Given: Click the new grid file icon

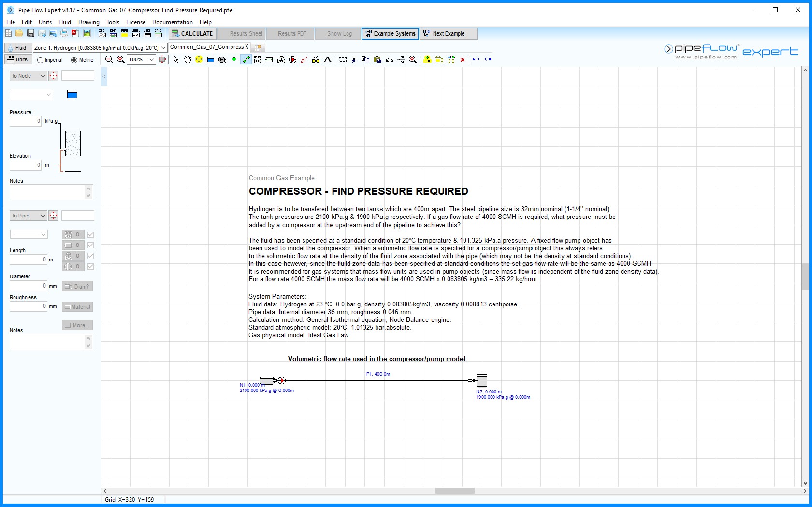Looking at the screenshot, I should [x=8, y=33].
